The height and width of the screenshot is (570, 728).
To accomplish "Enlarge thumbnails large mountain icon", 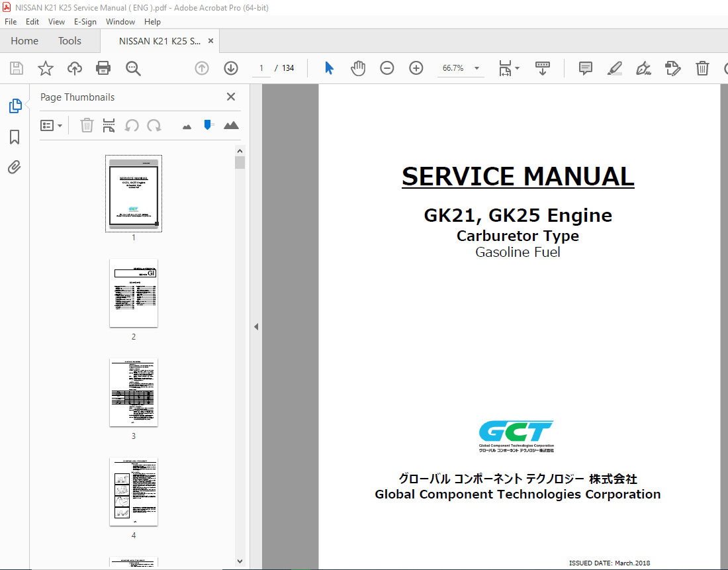I will click(231, 125).
